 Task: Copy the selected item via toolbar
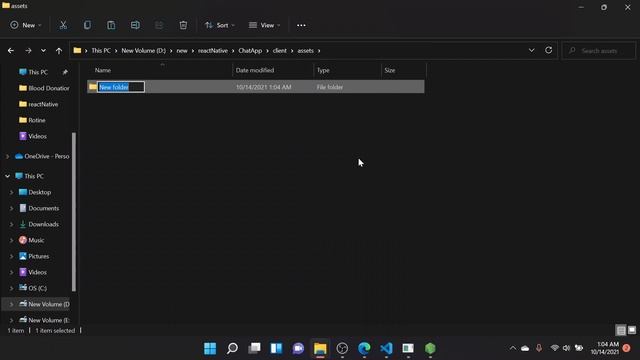click(x=87, y=25)
